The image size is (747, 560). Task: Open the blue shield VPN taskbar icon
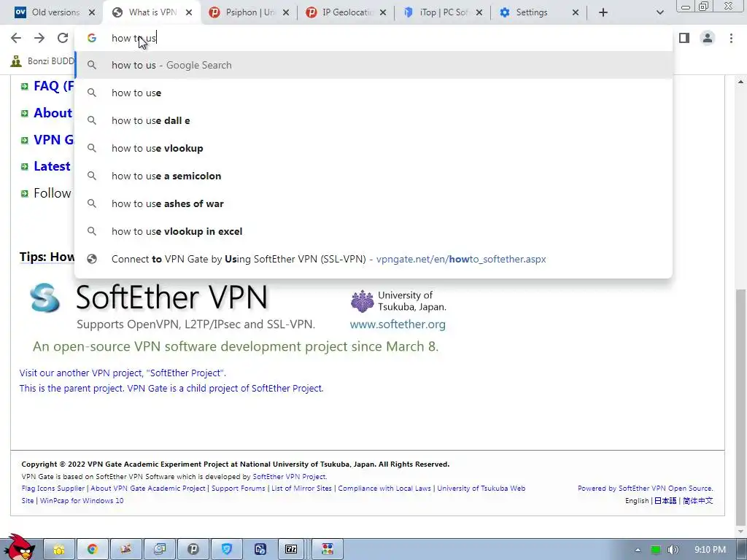tap(227, 550)
